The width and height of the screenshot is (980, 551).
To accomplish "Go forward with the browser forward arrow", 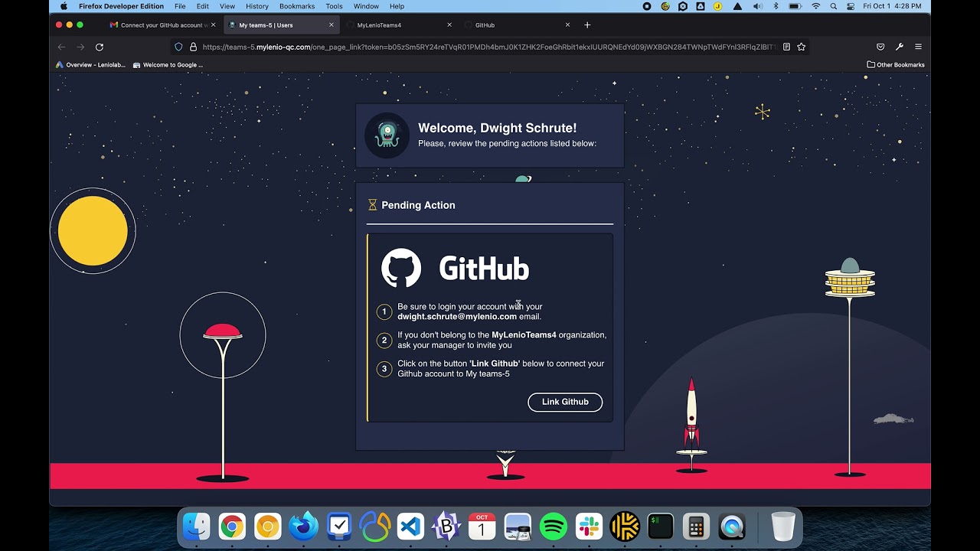I will click(80, 47).
